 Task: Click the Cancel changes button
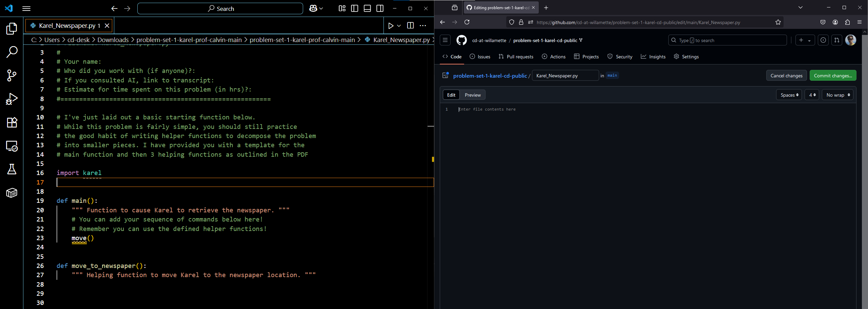pos(786,76)
